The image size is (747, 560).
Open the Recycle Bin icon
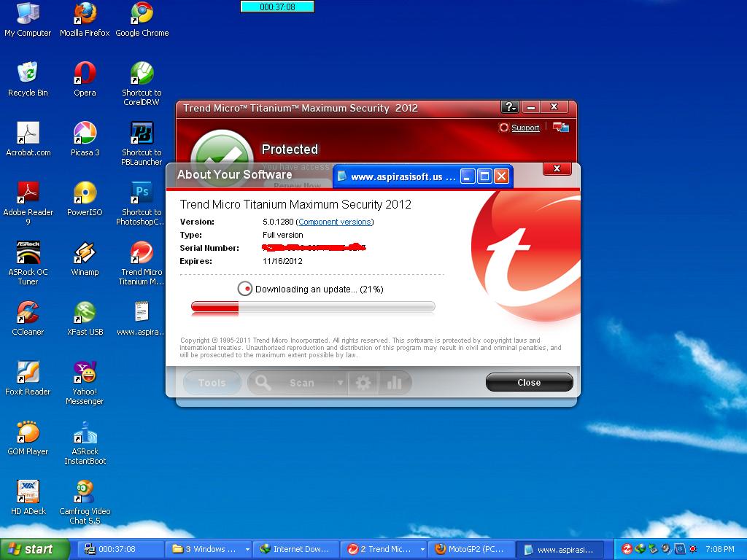click(28, 79)
